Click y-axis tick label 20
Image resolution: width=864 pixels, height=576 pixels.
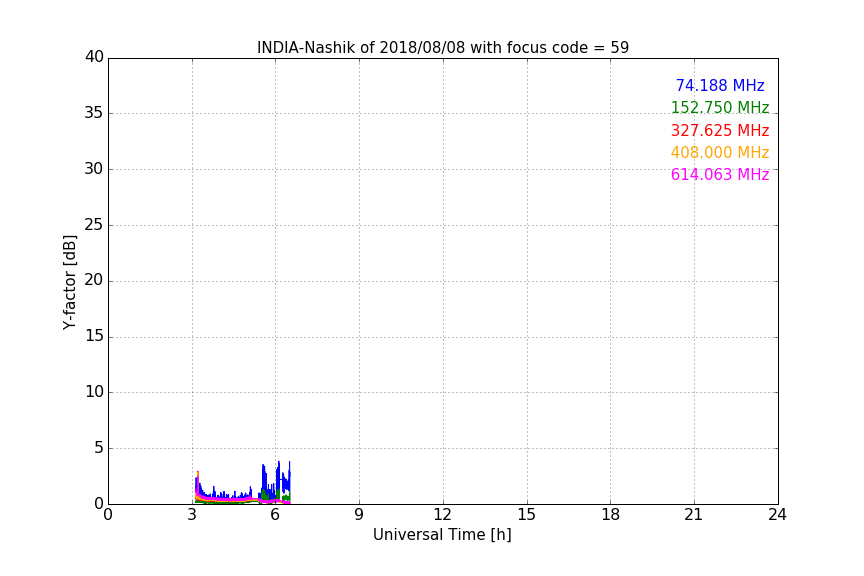pos(94,280)
